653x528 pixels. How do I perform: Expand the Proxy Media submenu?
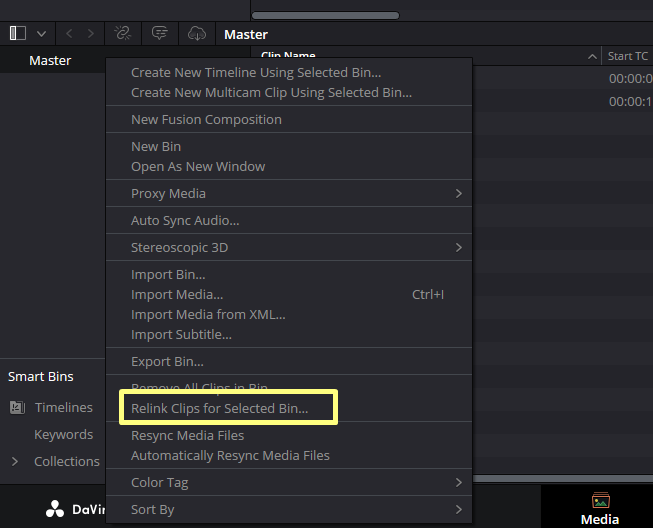pos(289,194)
